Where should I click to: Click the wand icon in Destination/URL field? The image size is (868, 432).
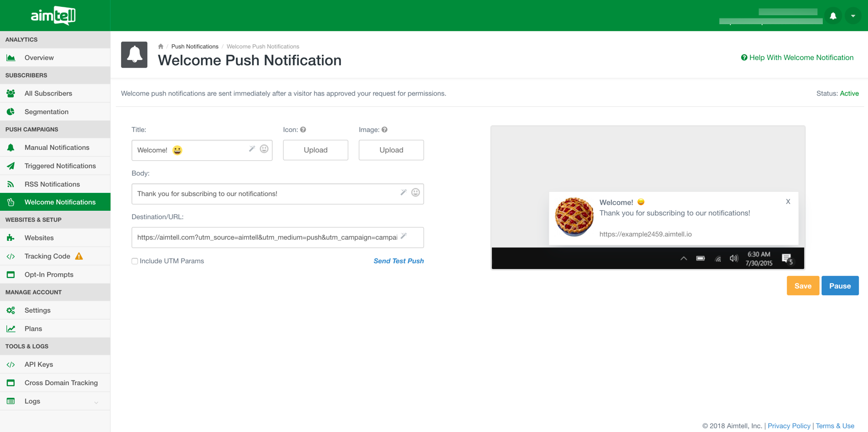[x=403, y=236]
